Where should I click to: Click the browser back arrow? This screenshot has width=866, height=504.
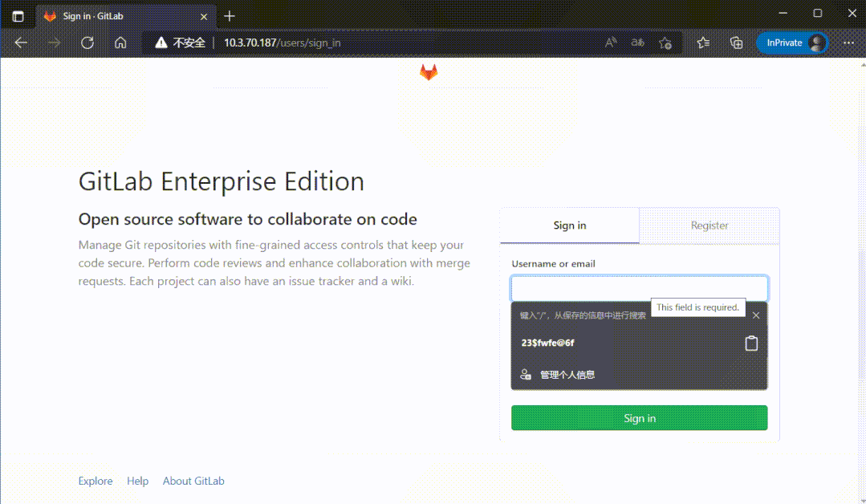click(x=22, y=43)
